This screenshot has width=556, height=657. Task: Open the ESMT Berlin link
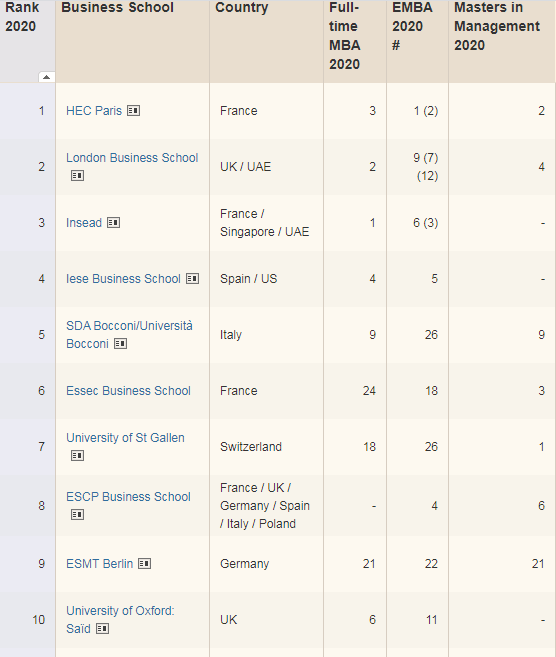click(99, 564)
